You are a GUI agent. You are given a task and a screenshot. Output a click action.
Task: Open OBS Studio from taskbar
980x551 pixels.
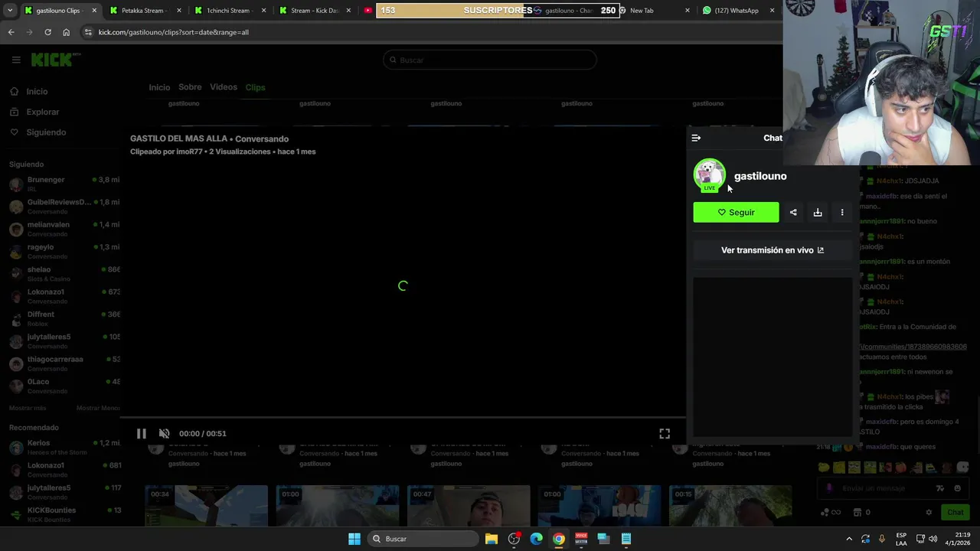[x=514, y=539]
